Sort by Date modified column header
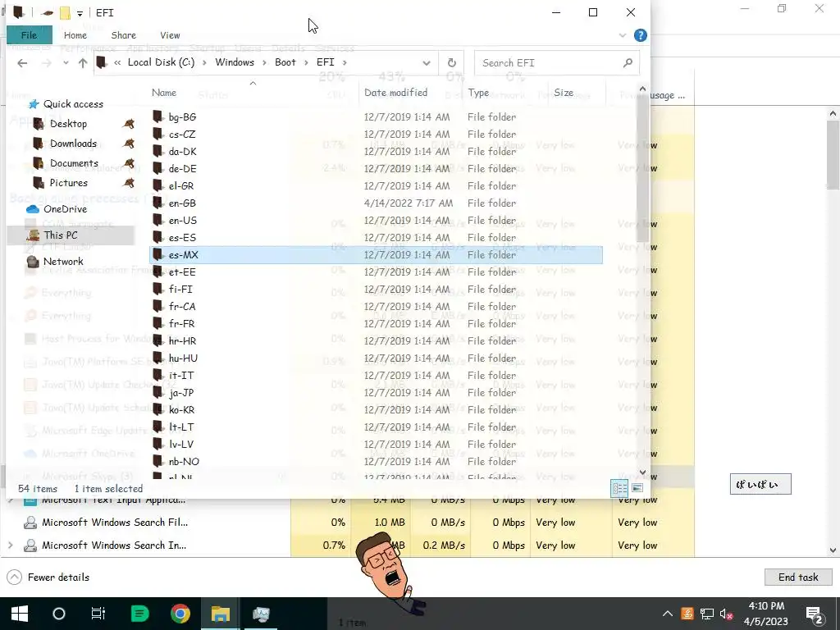 (395, 93)
